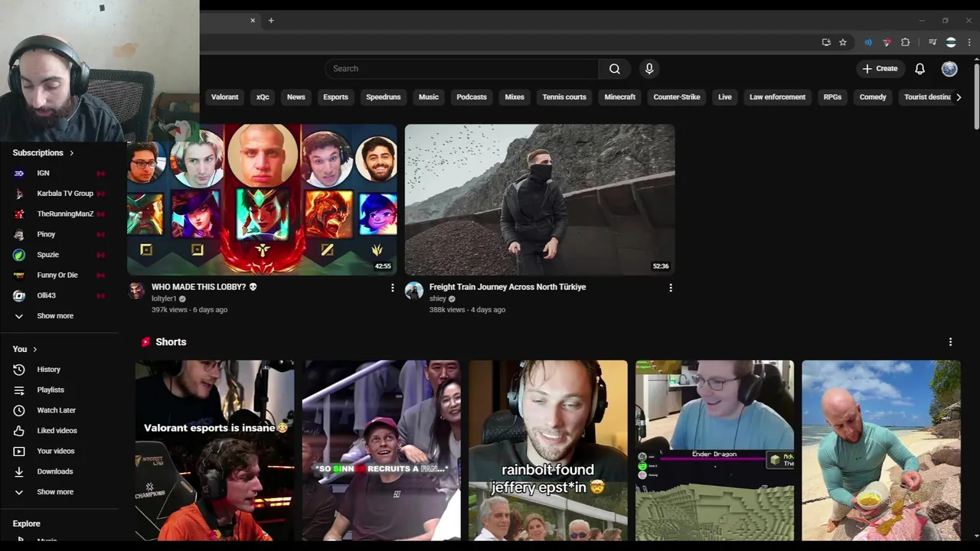Select the Music category chip

pos(429,97)
